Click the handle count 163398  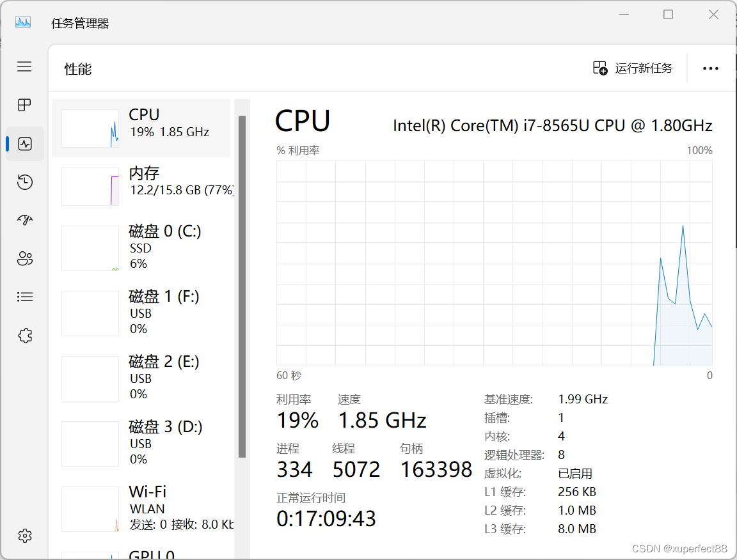436,469
